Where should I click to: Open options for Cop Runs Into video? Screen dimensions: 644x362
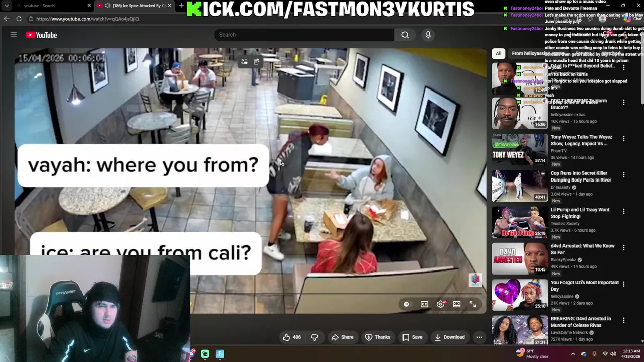point(624,175)
